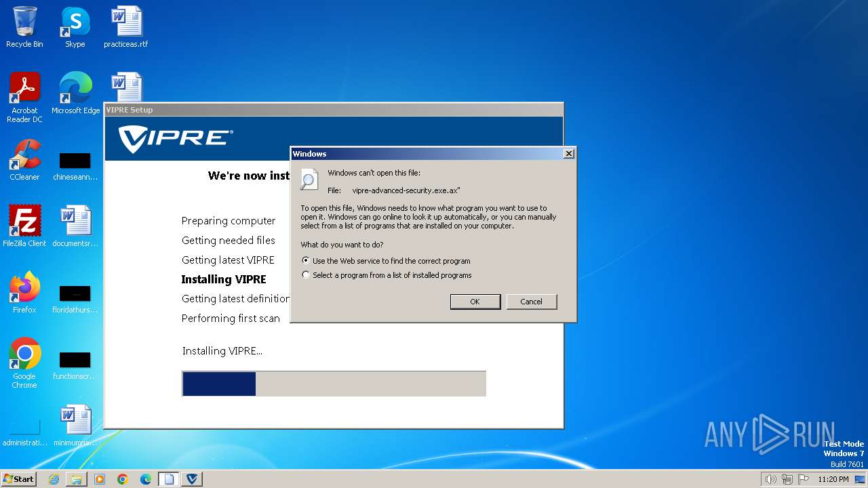Open Chrome from the taskbar

tap(123, 479)
